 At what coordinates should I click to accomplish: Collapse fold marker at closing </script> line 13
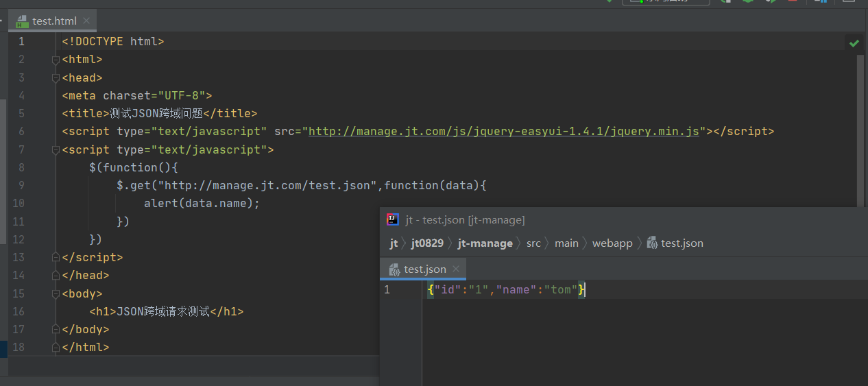tap(56, 257)
